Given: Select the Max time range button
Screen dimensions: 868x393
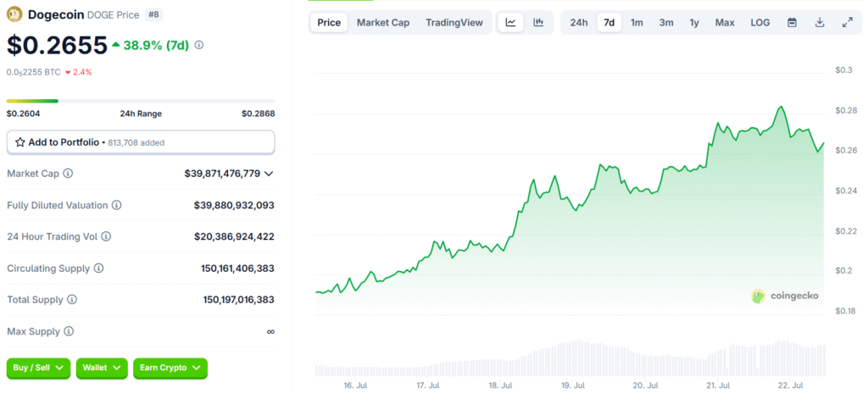Looking at the screenshot, I should [725, 23].
